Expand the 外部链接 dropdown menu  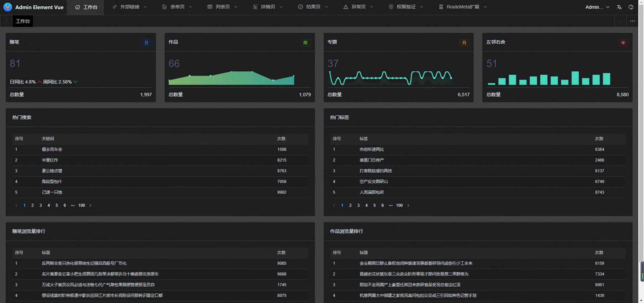[x=145, y=7]
